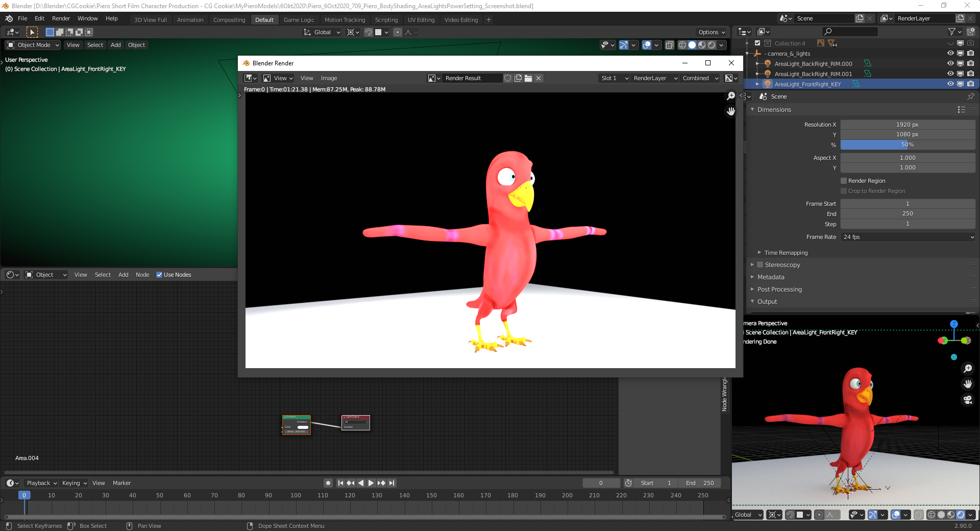Click open image folder icon in render window
Viewport: 980px width, 531px height.
[528, 78]
